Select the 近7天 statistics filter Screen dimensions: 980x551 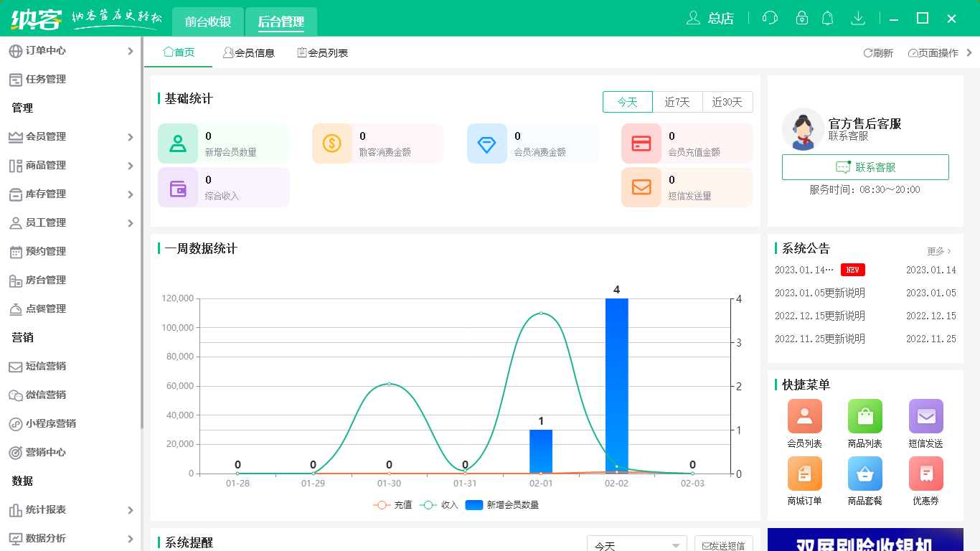pyautogui.click(x=677, y=102)
